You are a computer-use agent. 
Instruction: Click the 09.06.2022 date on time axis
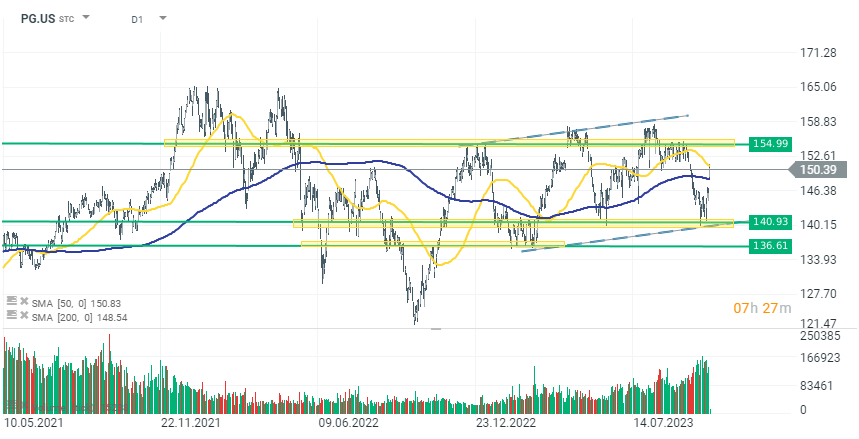(x=347, y=424)
